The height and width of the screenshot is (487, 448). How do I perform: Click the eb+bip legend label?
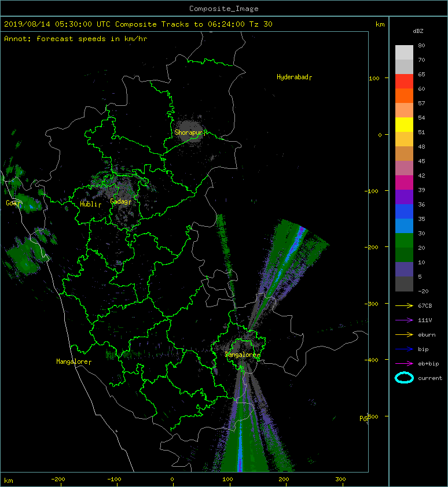(428, 364)
